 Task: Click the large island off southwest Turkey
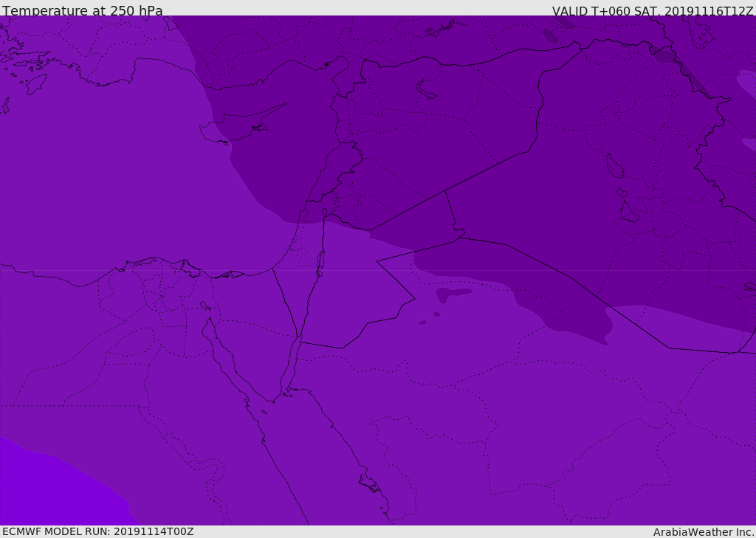36,83
